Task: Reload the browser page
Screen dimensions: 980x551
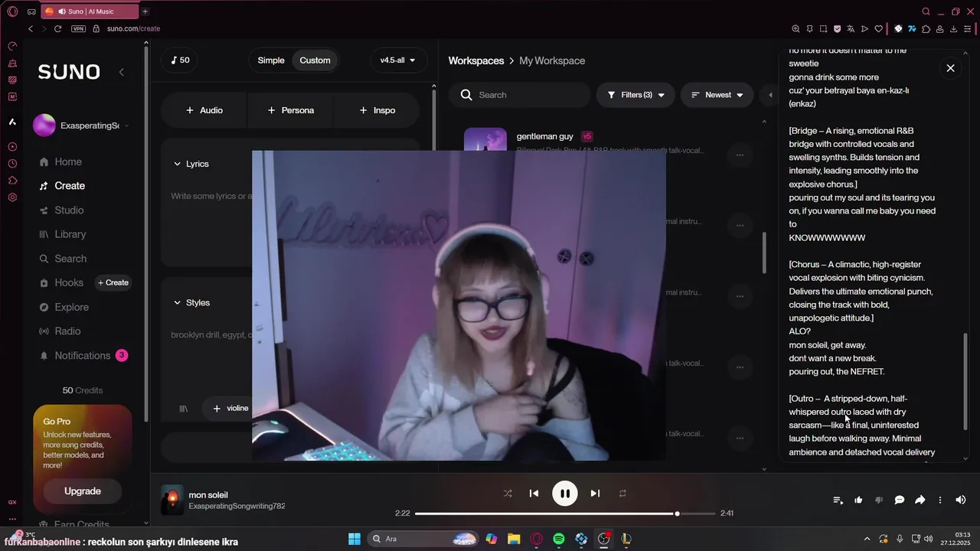Action: [57, 28]
